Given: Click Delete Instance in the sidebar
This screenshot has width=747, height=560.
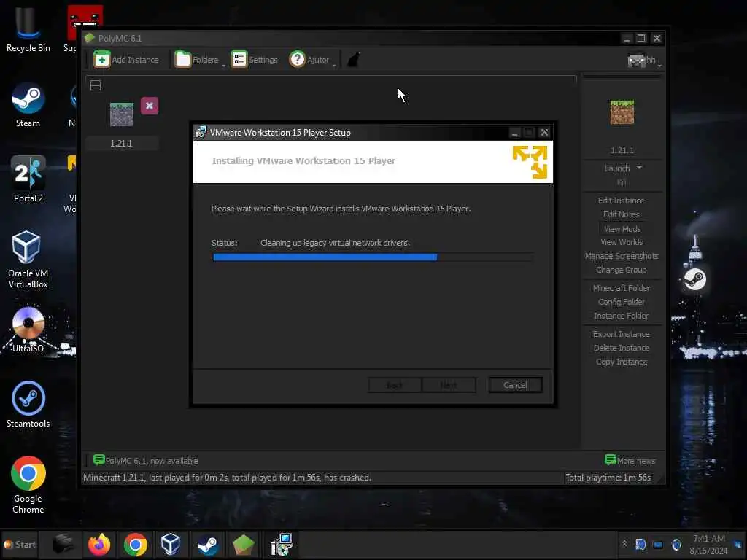Looking at the screenshot, I should coord(622,348).
